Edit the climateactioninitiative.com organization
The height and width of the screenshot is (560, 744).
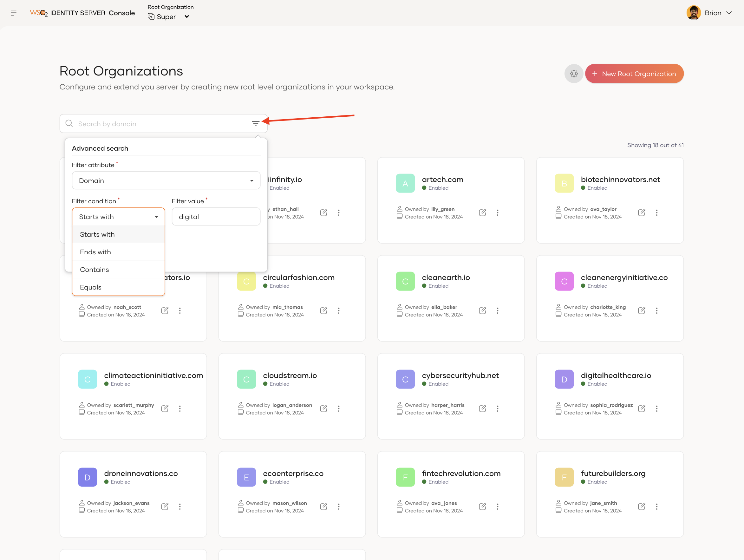click(x=165, y=408)
